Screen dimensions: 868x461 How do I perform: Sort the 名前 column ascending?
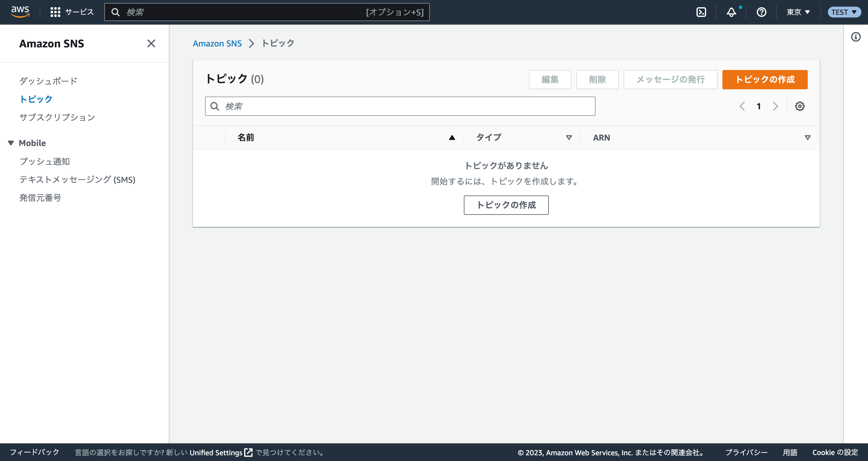point(451,137)
